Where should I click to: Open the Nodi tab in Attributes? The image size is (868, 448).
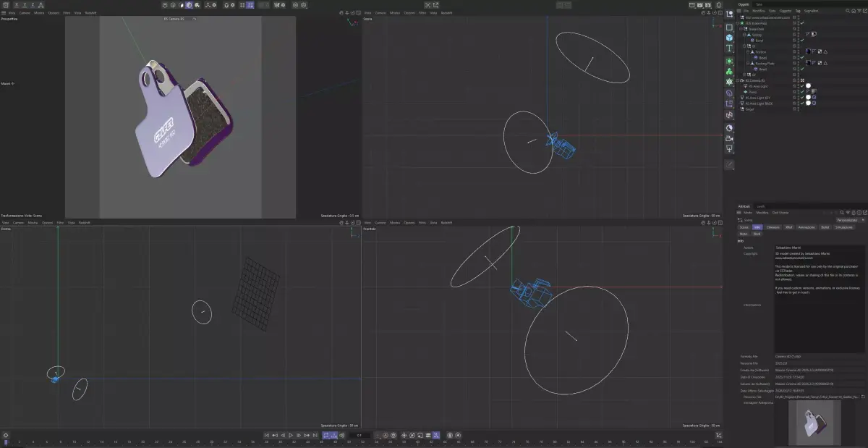[x=757, y=234]
